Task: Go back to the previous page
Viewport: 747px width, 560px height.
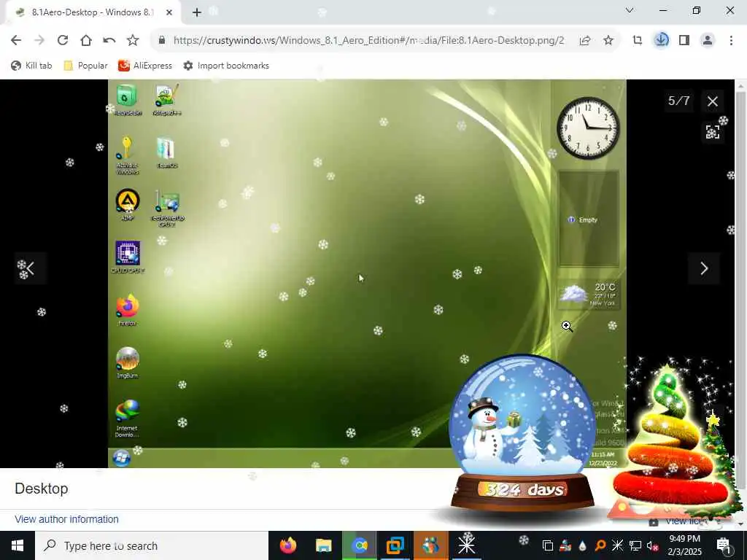Action: click(x=16, y=41)
